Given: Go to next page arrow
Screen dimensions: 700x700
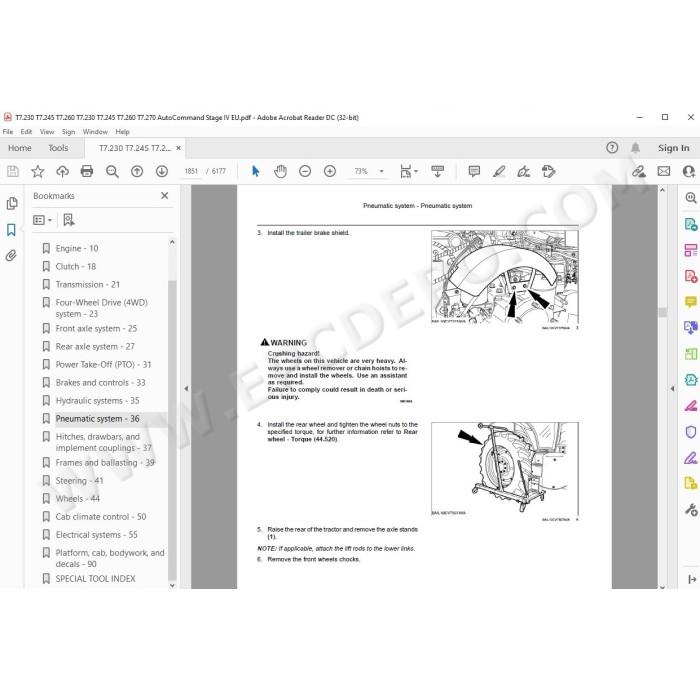Looking at the screenshot, I should tap(162, 171).
